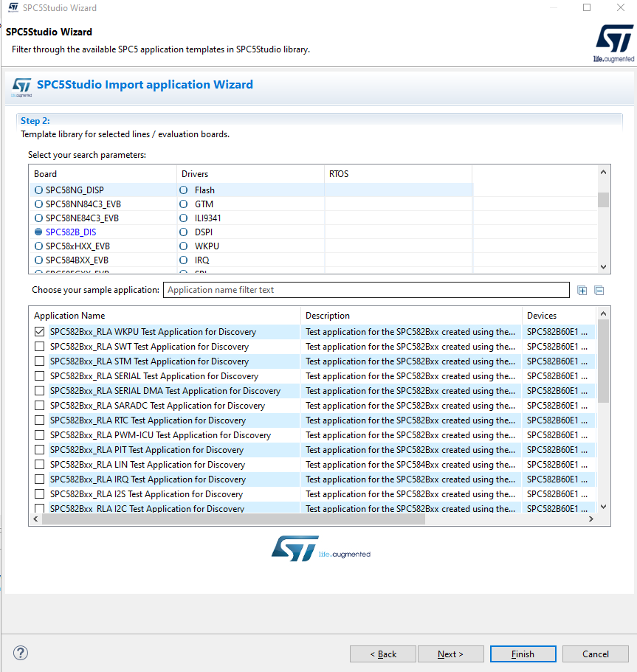
Task: Uncheck the WKPU Test Application for Discovery
Action: [x=39, y=332]
